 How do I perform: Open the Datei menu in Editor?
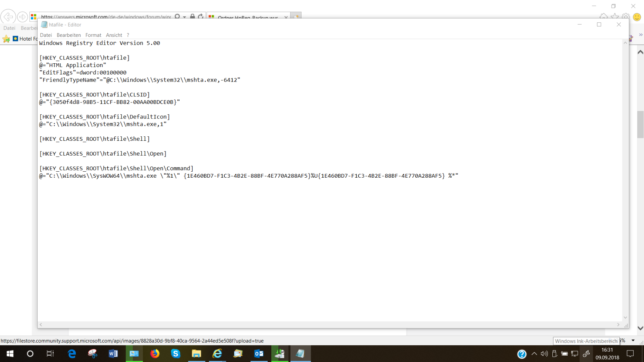click(46, 35)
